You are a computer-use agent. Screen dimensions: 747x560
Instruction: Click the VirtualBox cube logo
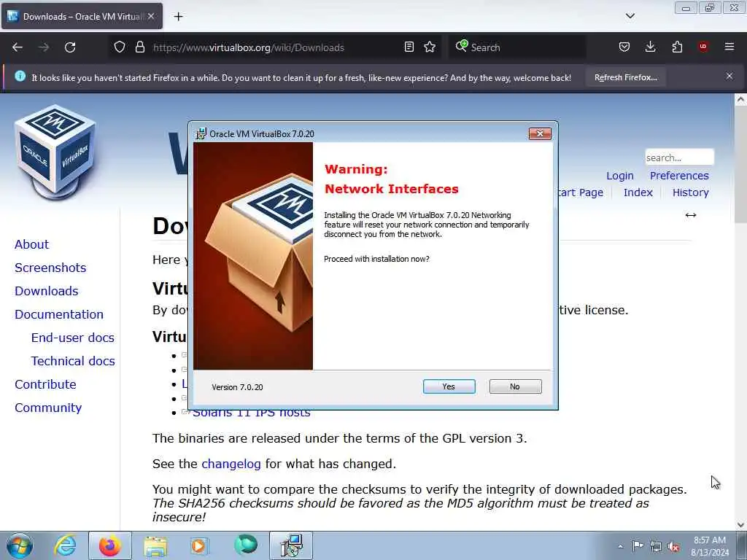coord(55,152)
